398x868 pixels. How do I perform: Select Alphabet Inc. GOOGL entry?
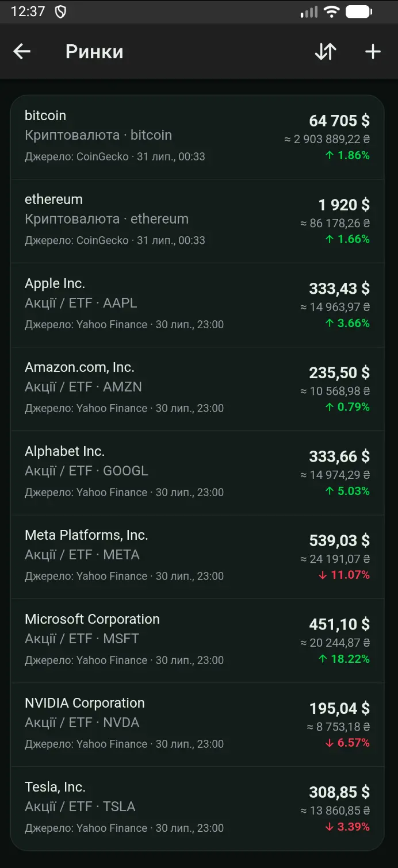(197, 473)
